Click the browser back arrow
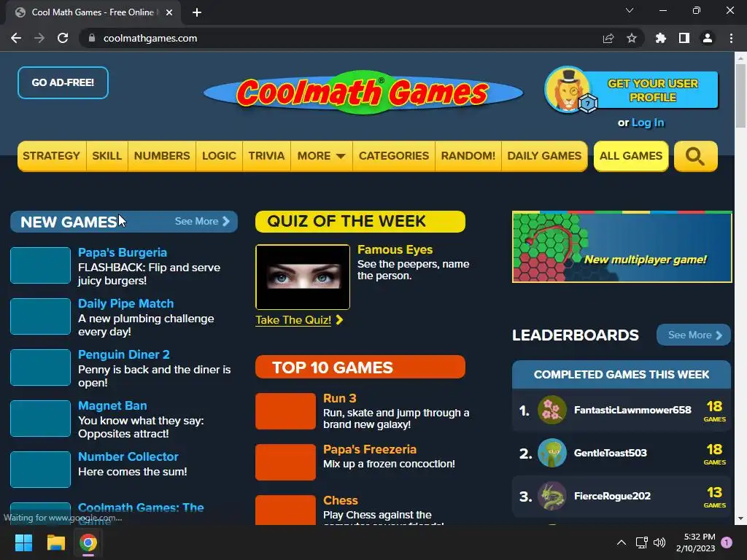Screen dimensions: 747x560 [x=16, y=38]
